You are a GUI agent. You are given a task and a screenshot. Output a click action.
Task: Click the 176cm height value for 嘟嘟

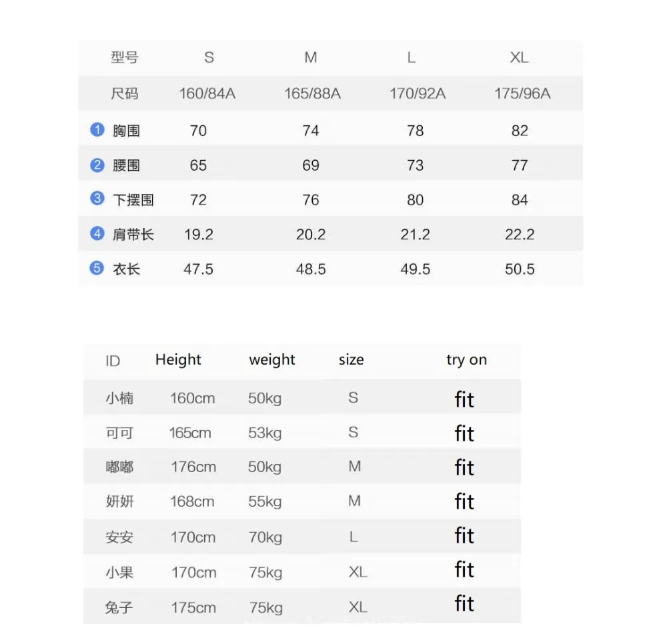point(193,467)
